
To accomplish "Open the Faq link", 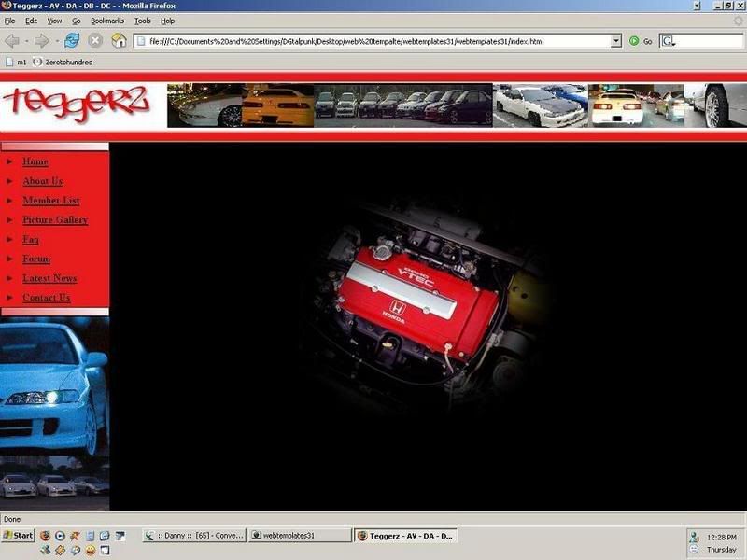I will point(31,240).
